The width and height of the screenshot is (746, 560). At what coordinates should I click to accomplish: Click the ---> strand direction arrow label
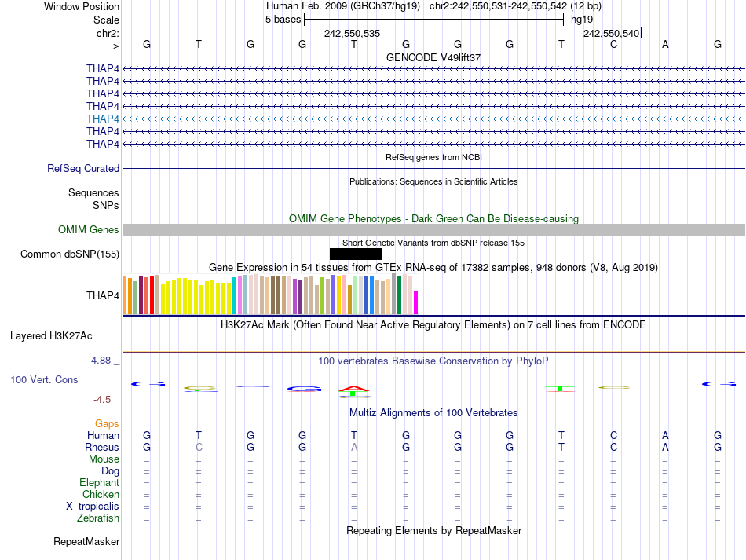click(112, 46)
